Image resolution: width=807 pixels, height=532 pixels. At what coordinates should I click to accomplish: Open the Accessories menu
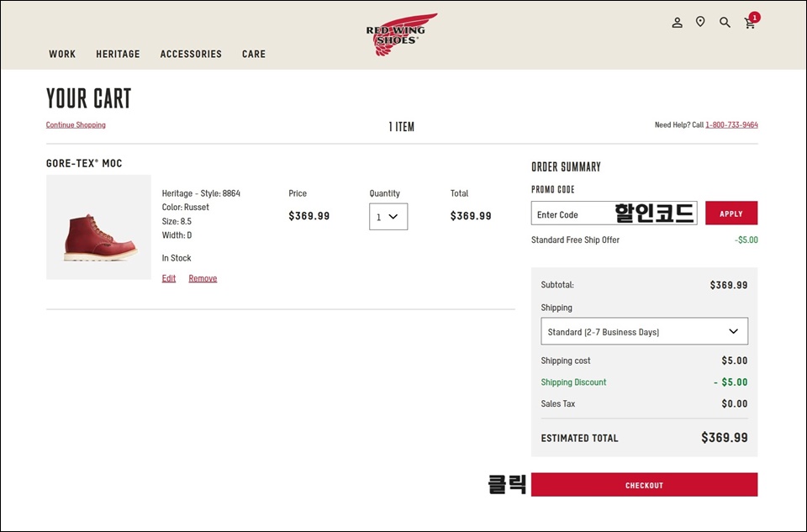point(191,54)
